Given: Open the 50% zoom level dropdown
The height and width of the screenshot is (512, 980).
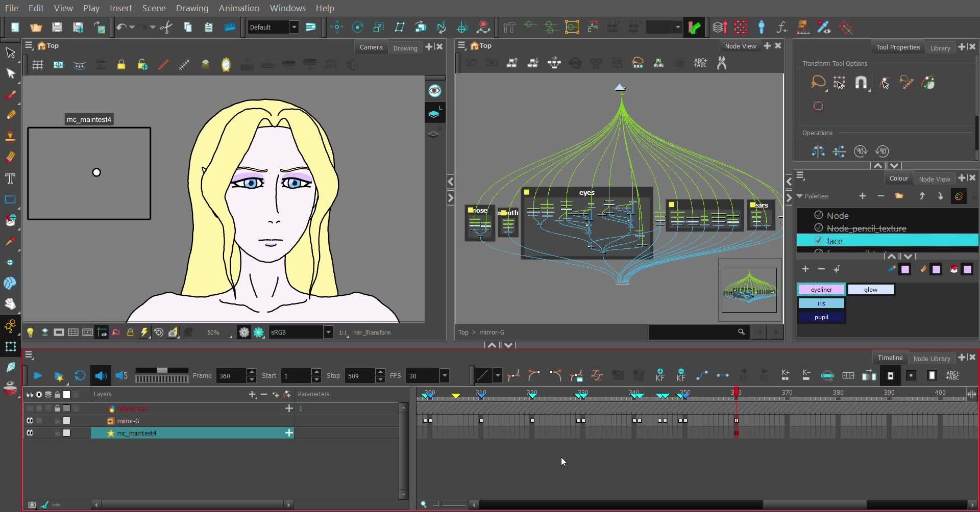Looking at the screenshot, I should 217,332.
